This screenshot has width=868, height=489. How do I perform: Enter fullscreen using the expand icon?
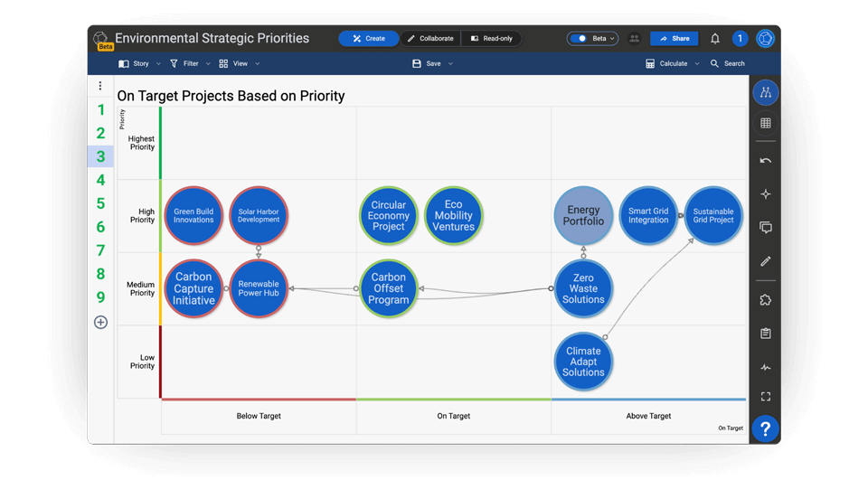765,397
